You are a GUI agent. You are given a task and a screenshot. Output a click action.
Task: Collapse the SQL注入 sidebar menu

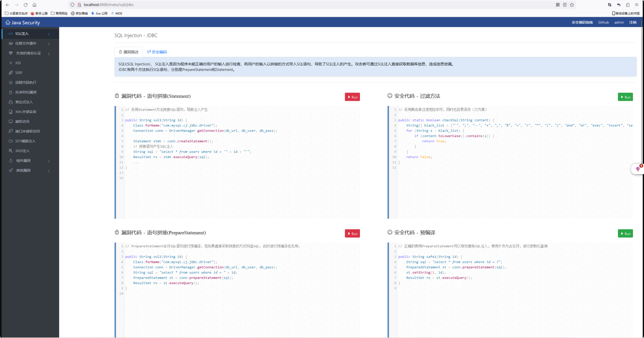(x=49, y=34)
